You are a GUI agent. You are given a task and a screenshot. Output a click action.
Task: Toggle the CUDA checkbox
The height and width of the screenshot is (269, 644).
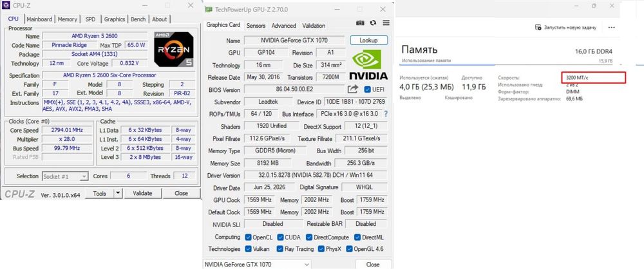[280, 237]
